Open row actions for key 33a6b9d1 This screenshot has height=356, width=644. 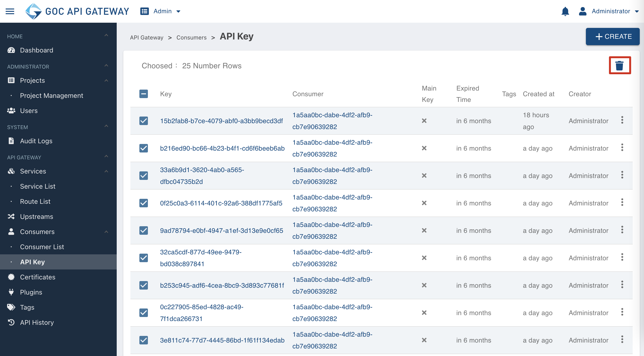(x=622, y=175)
